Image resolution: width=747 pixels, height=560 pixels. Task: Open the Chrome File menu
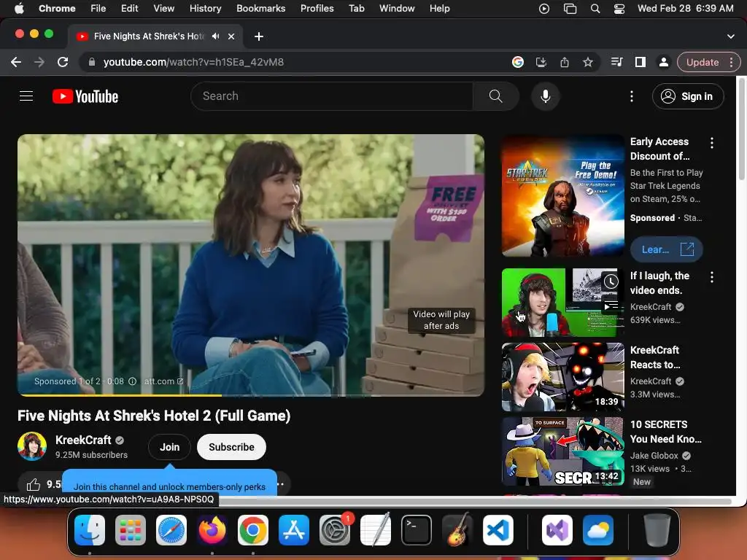coord(98,8)
